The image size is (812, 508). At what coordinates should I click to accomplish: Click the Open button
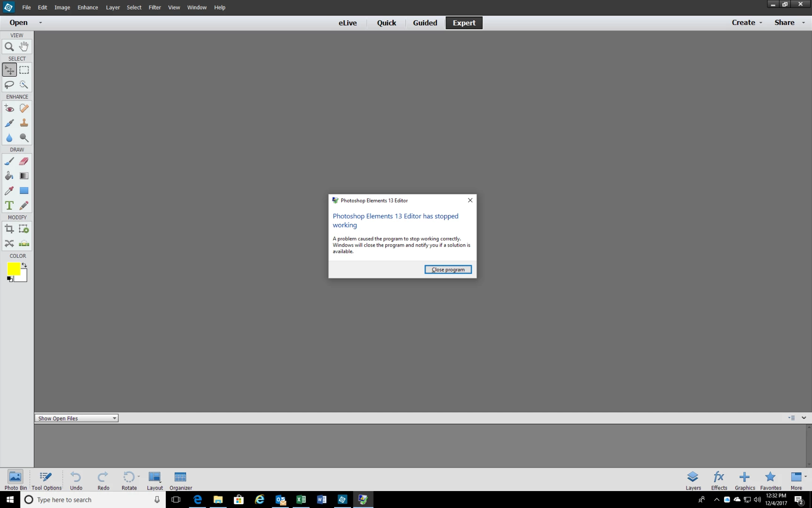[x=18, y=23]
